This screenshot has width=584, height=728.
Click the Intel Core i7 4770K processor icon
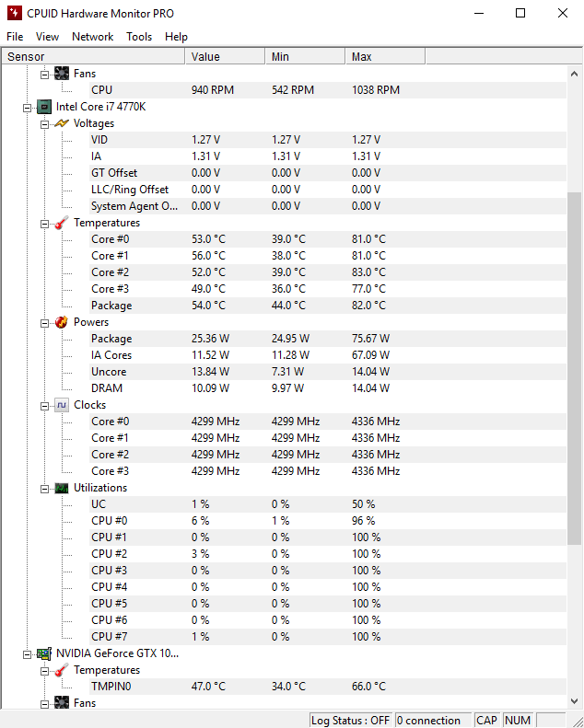coord(44,107)
